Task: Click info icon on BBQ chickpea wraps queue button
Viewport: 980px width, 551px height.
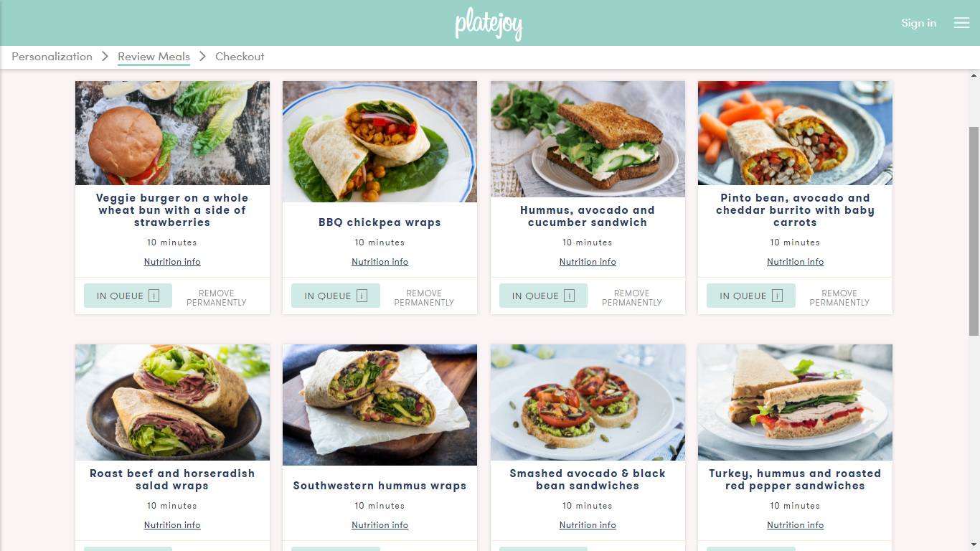Action: (x=362, y=296)
